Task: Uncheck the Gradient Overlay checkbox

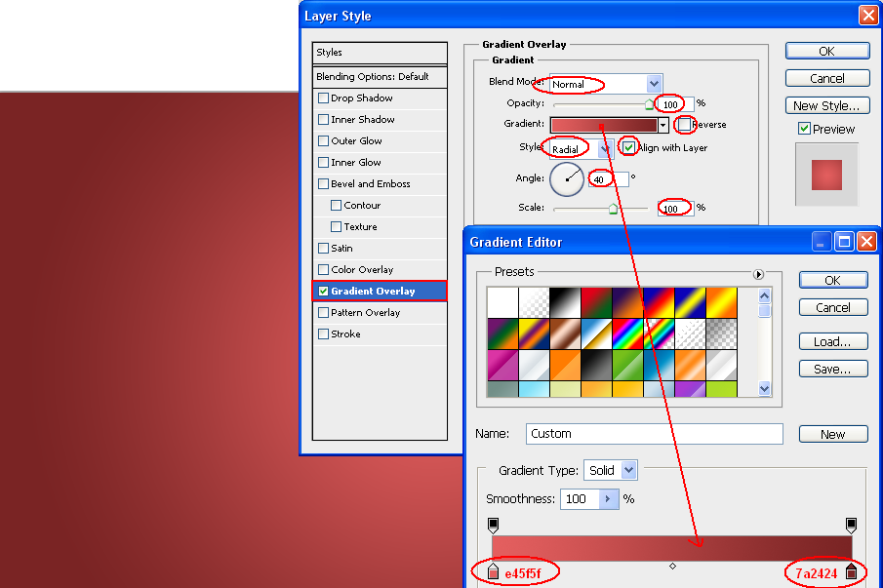Action: click(x=323, y=291)
